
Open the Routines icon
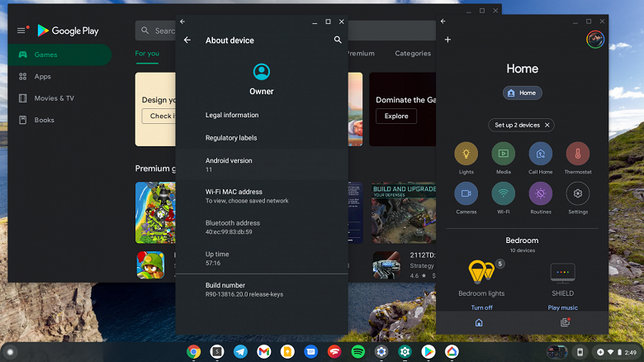[x=541, y=193]
